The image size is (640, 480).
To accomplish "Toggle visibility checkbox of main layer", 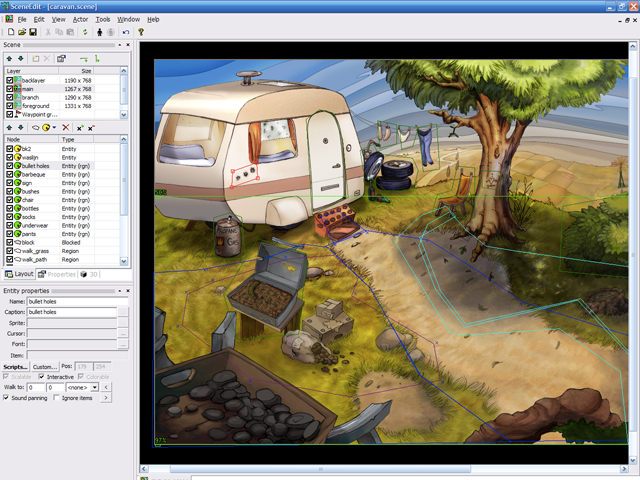I will [x=10, y=89].
